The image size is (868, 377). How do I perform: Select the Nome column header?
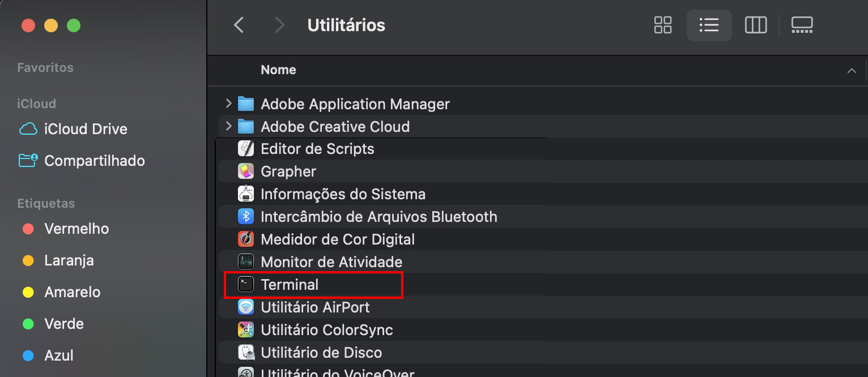pos(278,70)
